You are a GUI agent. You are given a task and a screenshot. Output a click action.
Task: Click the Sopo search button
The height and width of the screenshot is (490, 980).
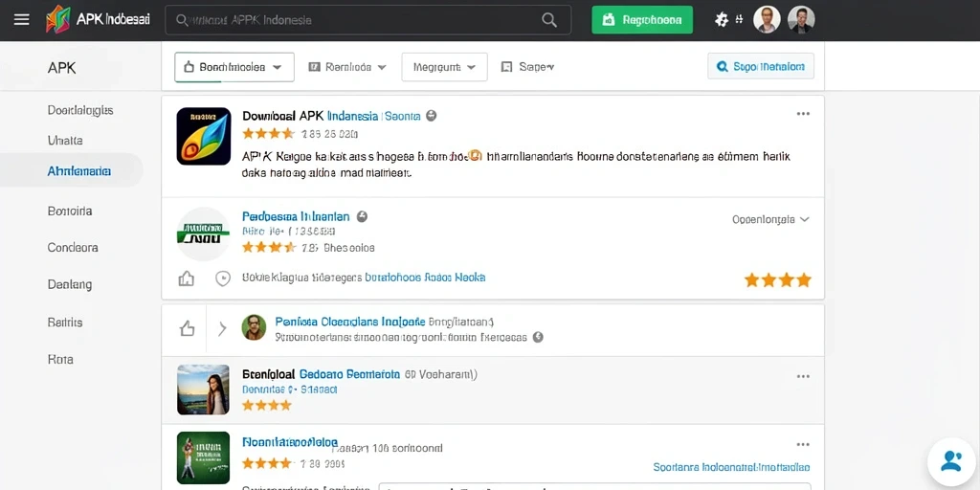[x=761, y=66]
